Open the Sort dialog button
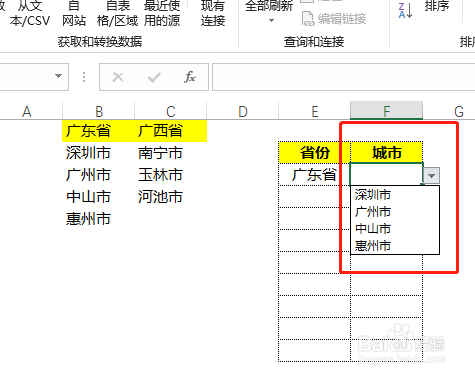Screen dimensions: 475x377 pyautogui.click(x=437, y=6)
